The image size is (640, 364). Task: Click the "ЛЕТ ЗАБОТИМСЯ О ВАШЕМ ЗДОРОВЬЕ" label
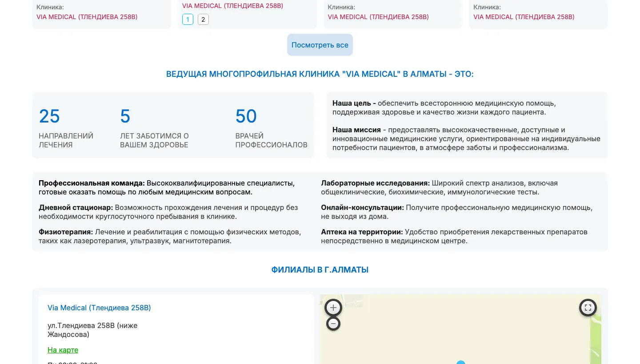pos(154,140)
